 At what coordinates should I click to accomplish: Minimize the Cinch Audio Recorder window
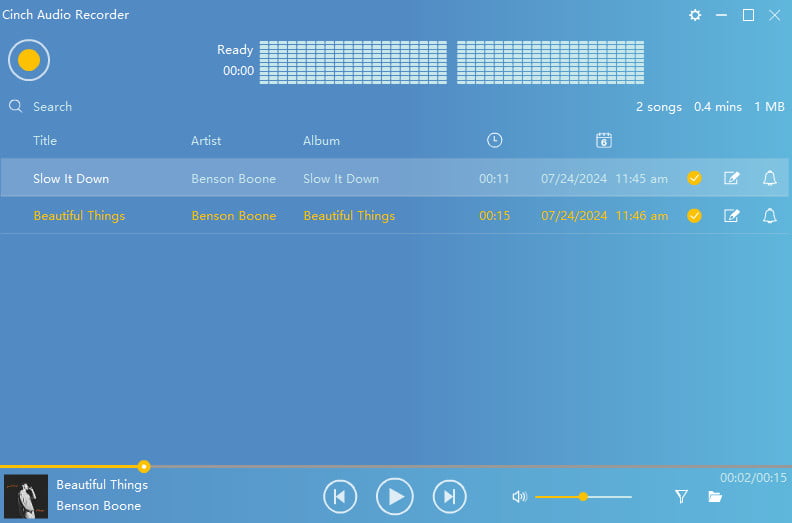click(721, 15)
